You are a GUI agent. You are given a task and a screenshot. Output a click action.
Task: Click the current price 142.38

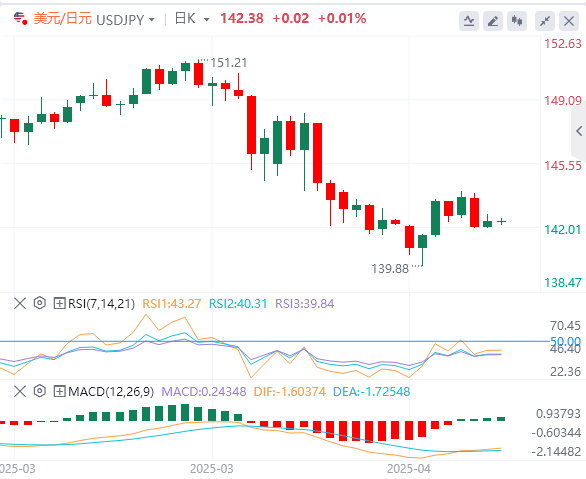click(242, 18)
